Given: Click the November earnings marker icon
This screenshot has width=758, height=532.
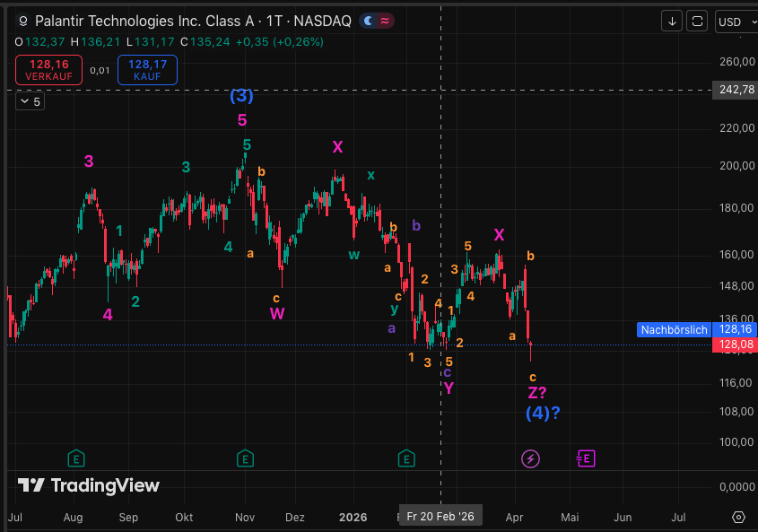Looking at the screenshot, I should [x=245, y=458].
